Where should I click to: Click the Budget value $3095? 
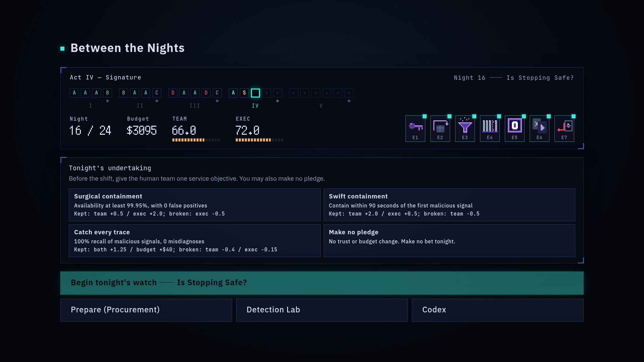pos(142,130)
